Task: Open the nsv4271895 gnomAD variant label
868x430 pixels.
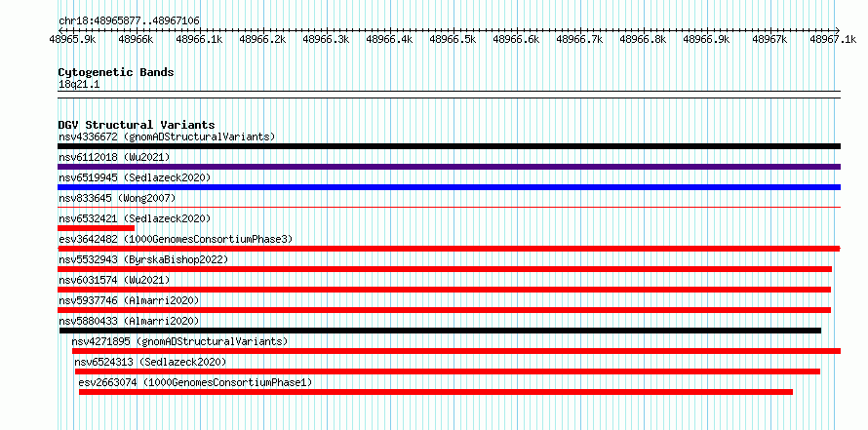Action: [x=179, y=341]
